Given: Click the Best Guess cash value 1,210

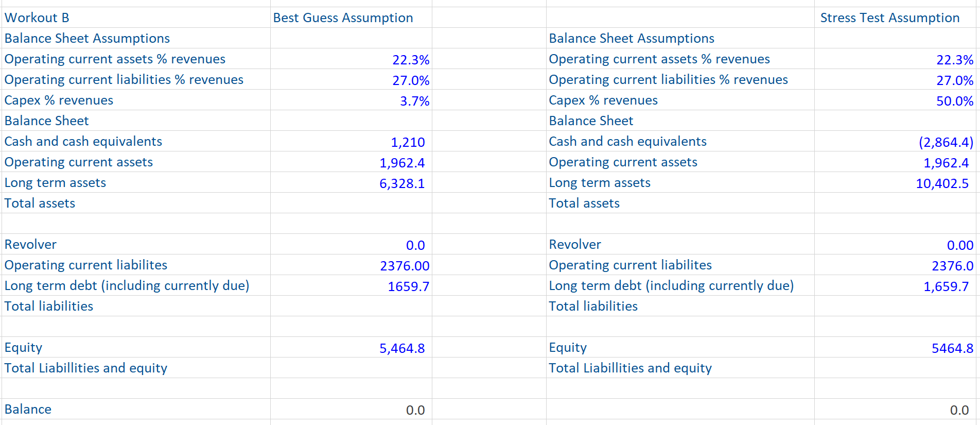Looking at the screenshot, I should 408,142.
